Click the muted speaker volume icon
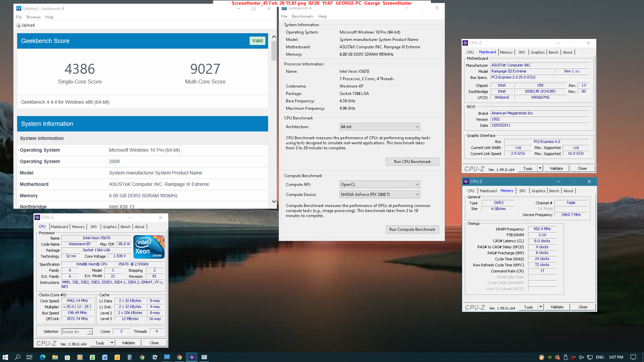 [x=582, y=357]
